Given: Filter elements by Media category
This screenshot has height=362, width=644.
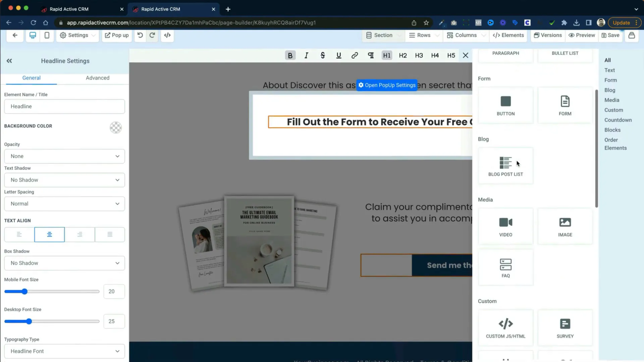Looking at the screenshot, I should pyautogui.click(x=612, y=100).
